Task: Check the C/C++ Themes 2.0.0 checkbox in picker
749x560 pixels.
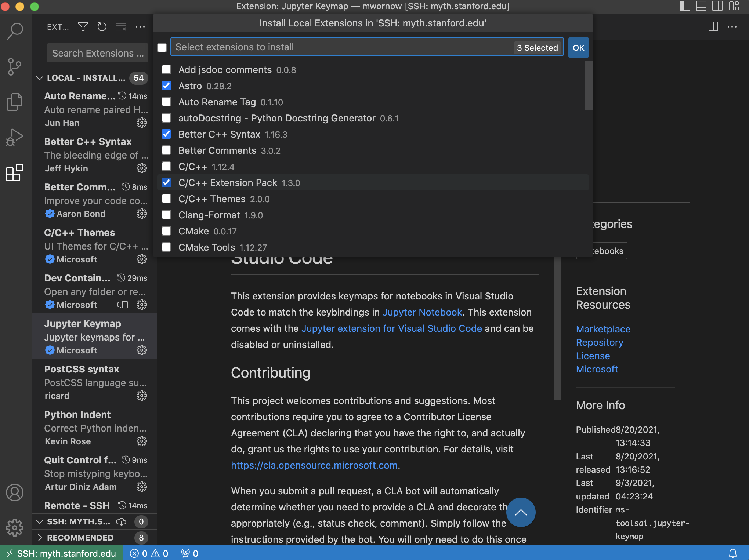Action: 166,199
